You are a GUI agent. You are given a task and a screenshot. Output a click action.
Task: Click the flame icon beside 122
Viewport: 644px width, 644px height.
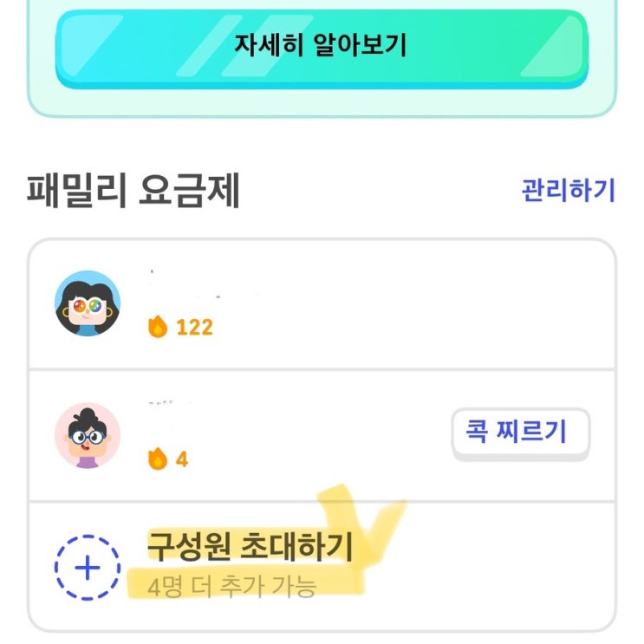(158, 327)
